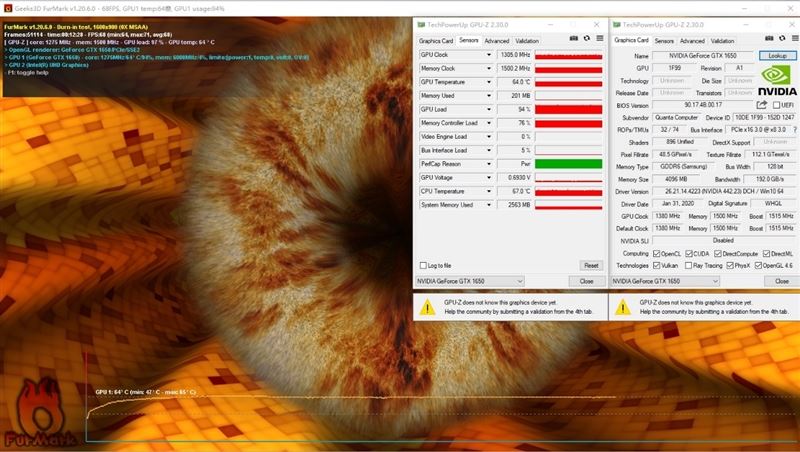
Task: Click the Driver Version field
Action: tap(724, 191)
